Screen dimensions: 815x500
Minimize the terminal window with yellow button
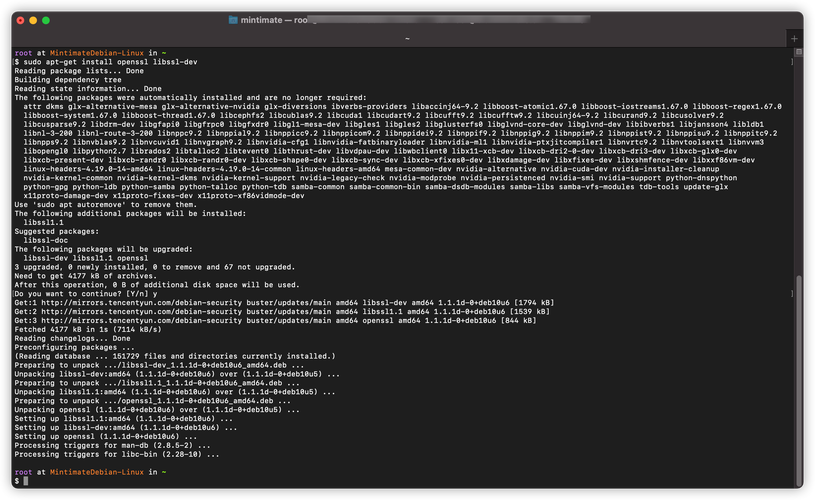click(33, 20)
